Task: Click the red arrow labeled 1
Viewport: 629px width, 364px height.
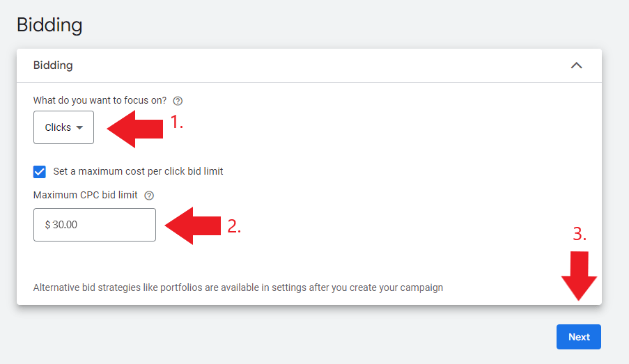Action: 135,129
